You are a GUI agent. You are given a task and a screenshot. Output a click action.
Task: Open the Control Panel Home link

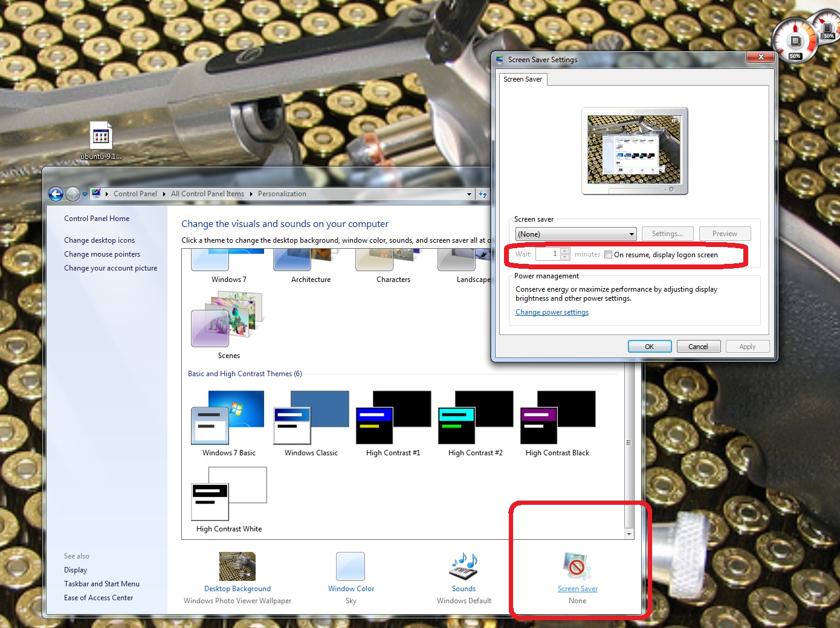tap(97, 219)
